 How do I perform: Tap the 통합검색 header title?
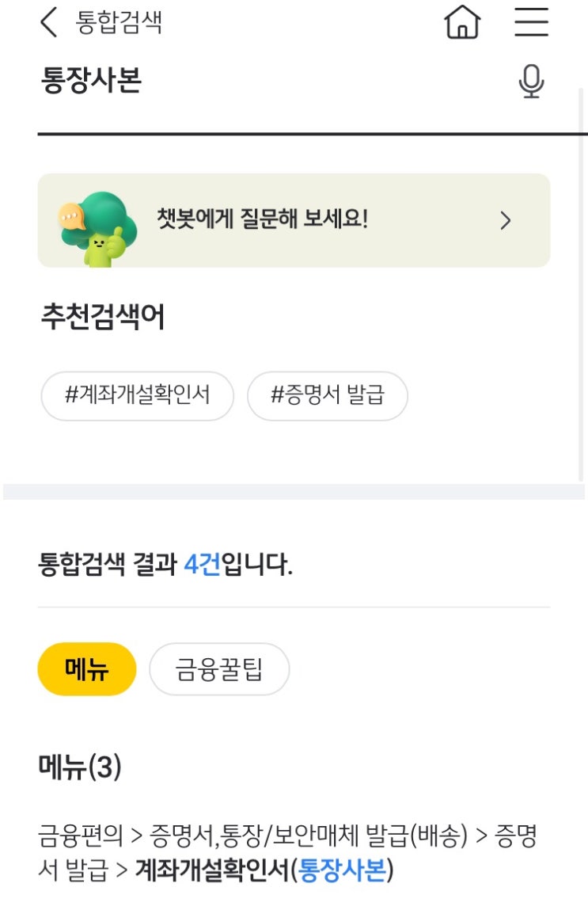119,22
